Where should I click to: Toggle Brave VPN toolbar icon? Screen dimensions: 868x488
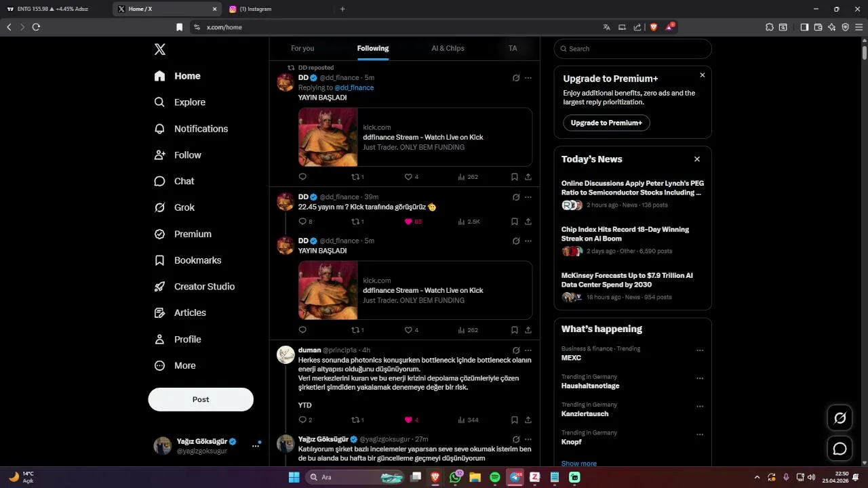click(846, 27)
